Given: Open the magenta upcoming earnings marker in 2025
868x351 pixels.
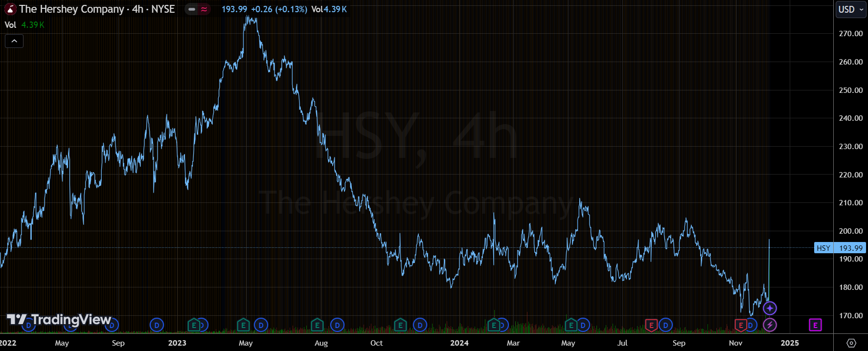Looking at the screenshot, I should (815, 325).
